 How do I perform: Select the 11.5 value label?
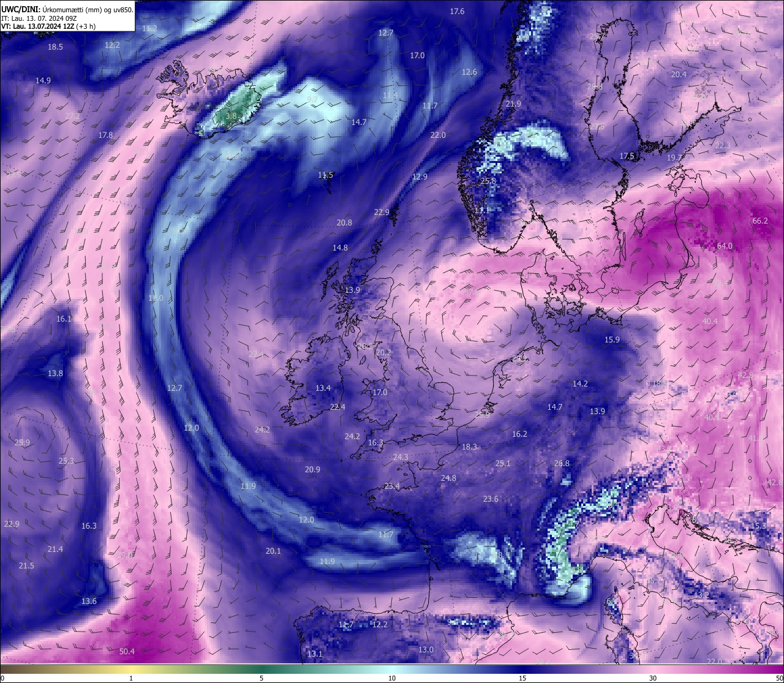pyautogui.click(x=325, y=175)
